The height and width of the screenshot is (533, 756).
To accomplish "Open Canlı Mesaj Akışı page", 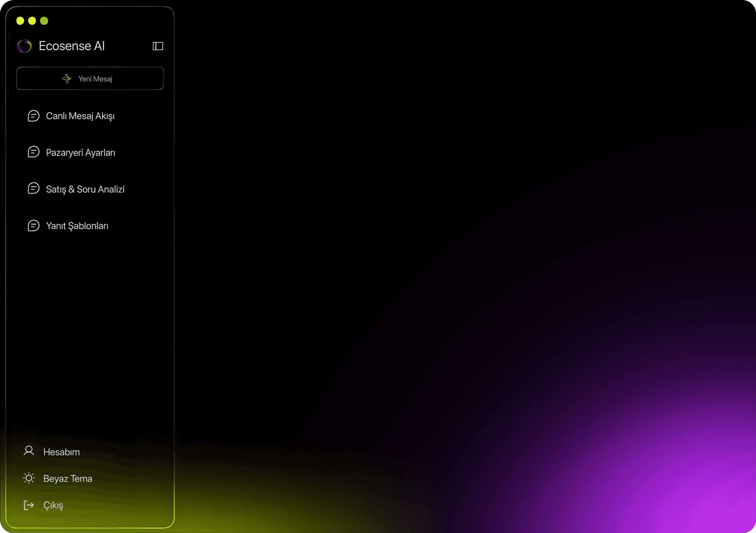I will click(x=80, y=116).
